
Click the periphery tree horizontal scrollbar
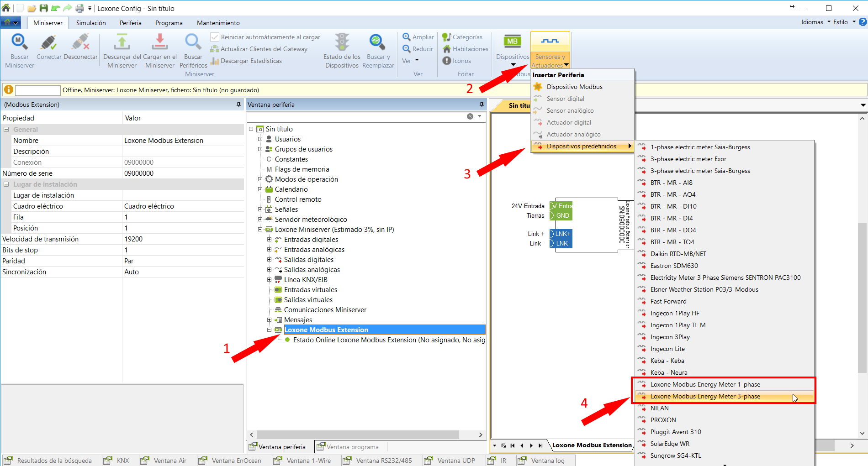pyautogui.click(x=357, y=435)
